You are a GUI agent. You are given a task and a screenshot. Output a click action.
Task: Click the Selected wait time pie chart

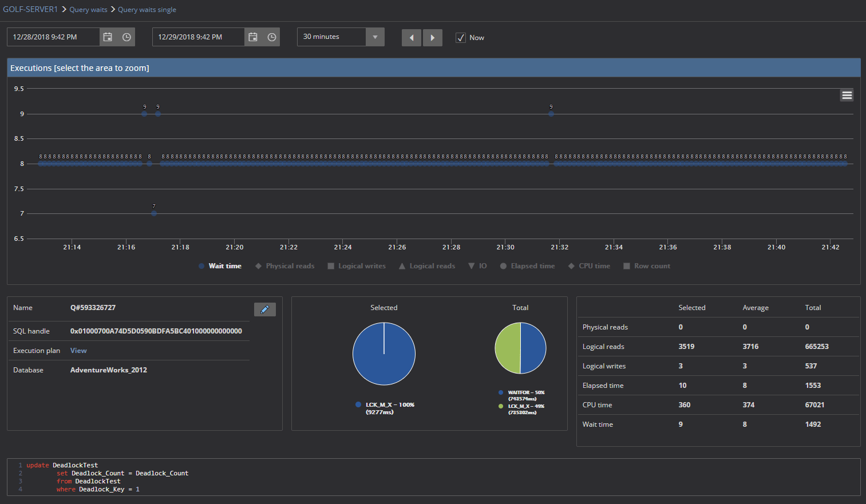383,354
